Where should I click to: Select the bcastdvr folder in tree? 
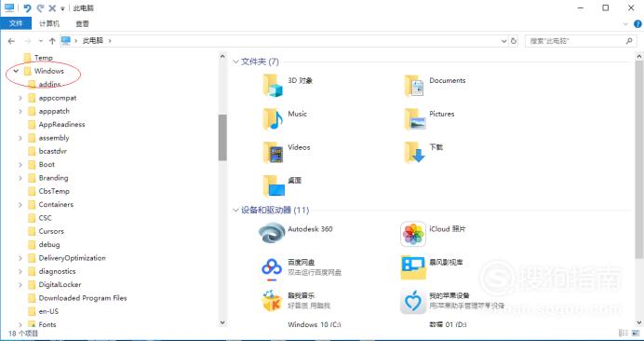coord(47,151)
